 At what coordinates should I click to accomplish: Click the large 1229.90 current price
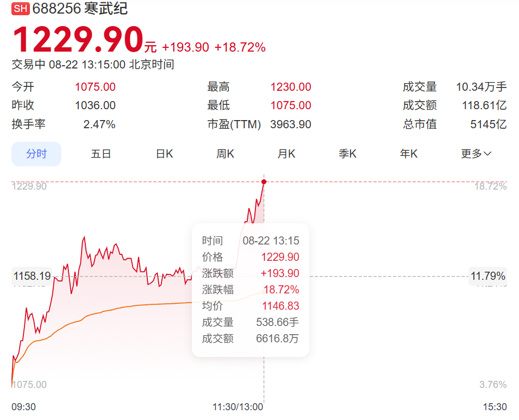77,40
